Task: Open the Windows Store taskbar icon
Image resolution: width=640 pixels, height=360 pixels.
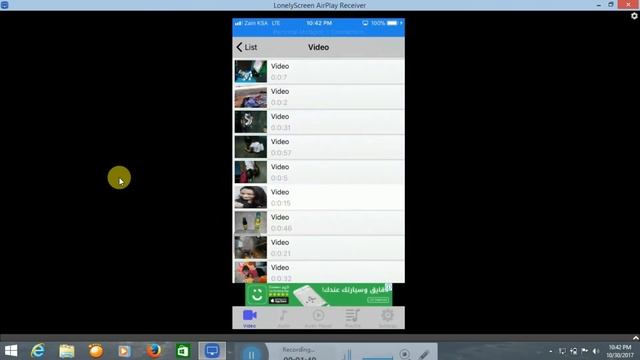Action: (183, 351)
